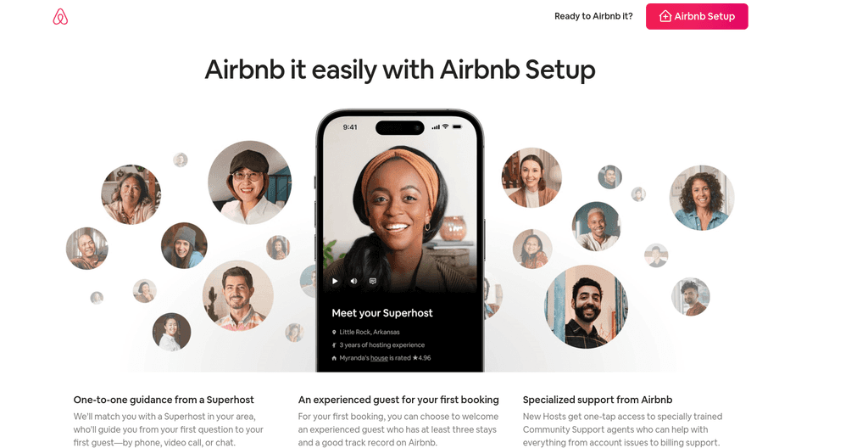868x448 pixels.
Task: Mute the video with the speaker icon
Action: pos(353,281)
